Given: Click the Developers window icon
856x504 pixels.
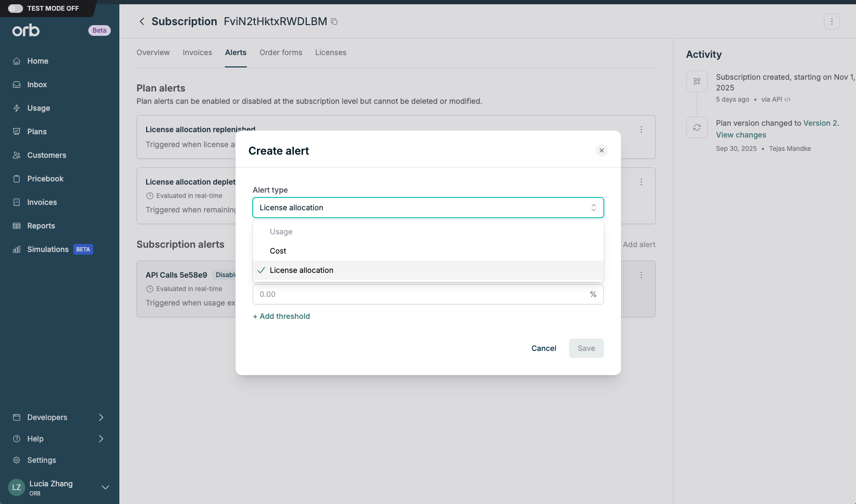Looking at the screenshot, I should tap(17, 417).
